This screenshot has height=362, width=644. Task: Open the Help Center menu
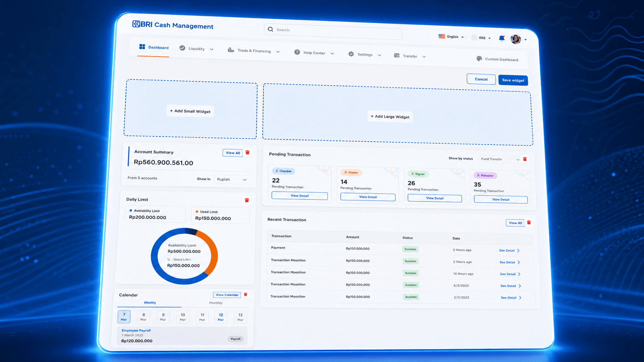point(314,53)
